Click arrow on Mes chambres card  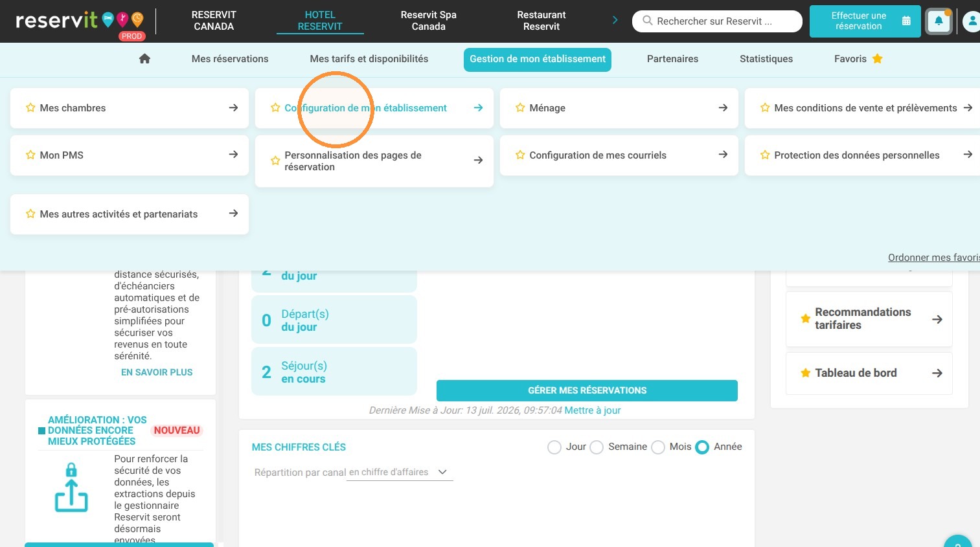pyautogui.click(x=233, y=108)
